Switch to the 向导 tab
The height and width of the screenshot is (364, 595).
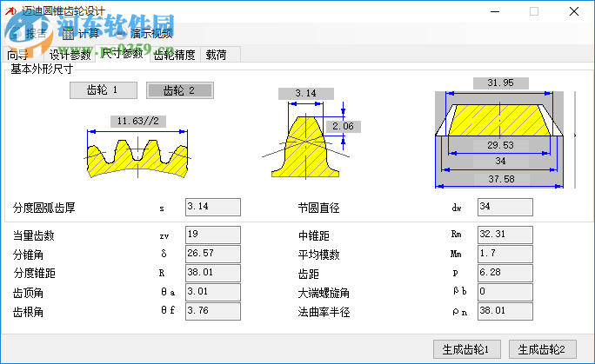(18, 55)
